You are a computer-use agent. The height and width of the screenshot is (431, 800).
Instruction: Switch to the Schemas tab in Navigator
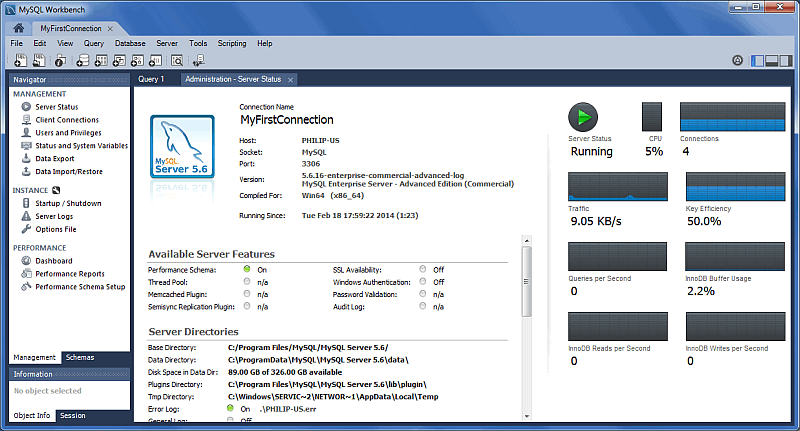pos(79,357)
